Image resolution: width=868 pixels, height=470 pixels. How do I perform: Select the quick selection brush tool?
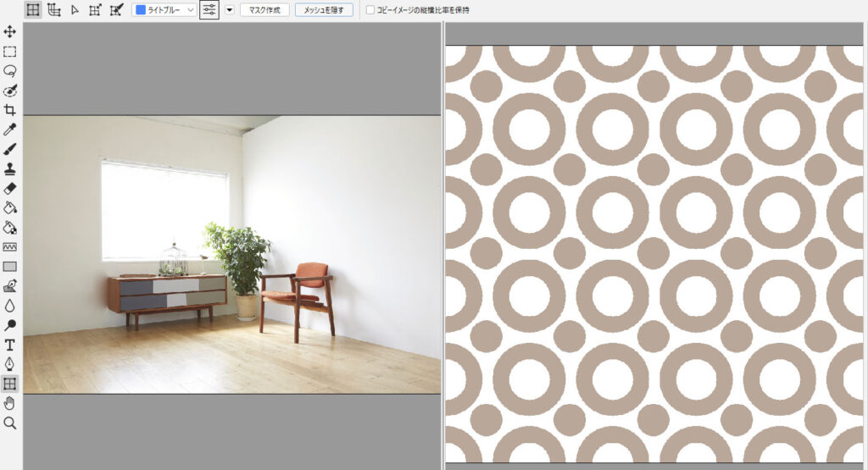(10, 90)
